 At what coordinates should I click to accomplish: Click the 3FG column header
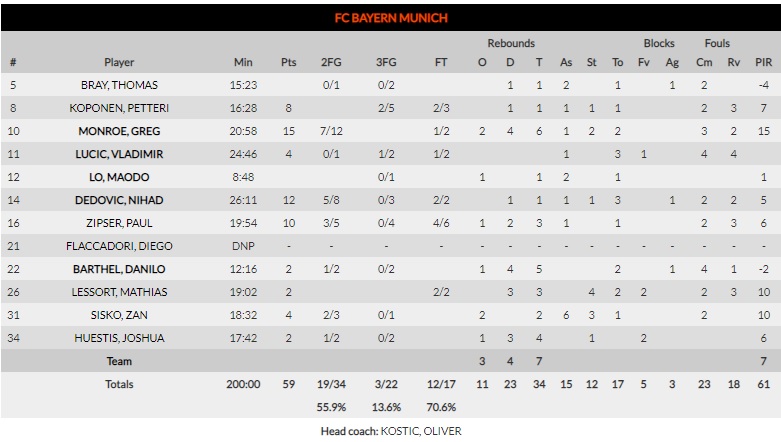click(x=386, y=62)
